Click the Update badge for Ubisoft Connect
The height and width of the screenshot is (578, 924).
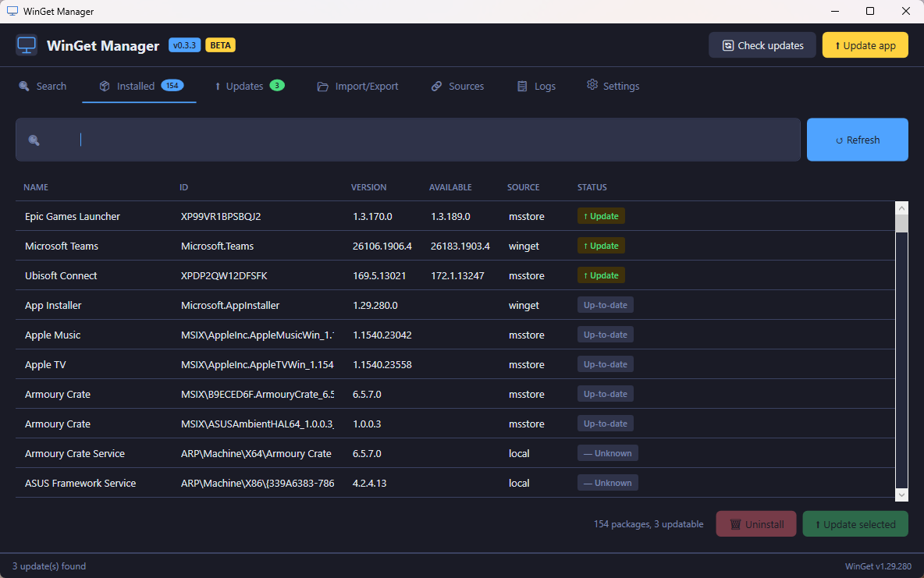pyautogui.click(x=601, y=275)
